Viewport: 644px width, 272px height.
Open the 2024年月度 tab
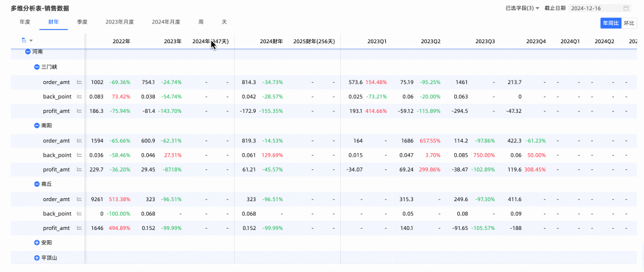tap(166, 22)
